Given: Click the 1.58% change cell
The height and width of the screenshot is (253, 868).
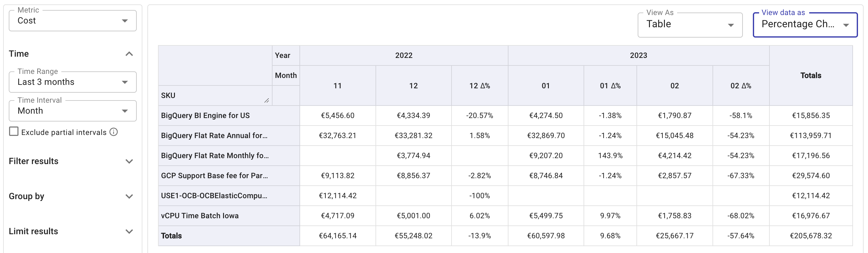Looking at the screenshot, I should pyautogui.click(x=480, y=136).
